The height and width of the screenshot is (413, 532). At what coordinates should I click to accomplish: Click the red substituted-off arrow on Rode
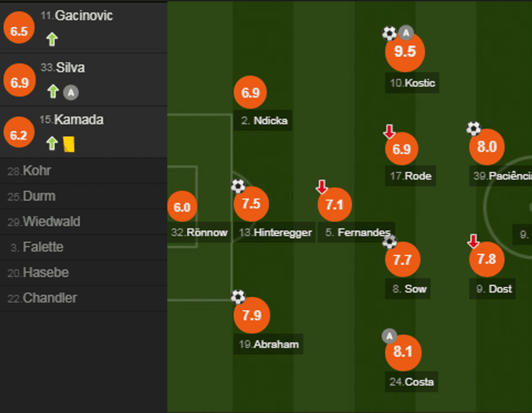coord(389,132)
